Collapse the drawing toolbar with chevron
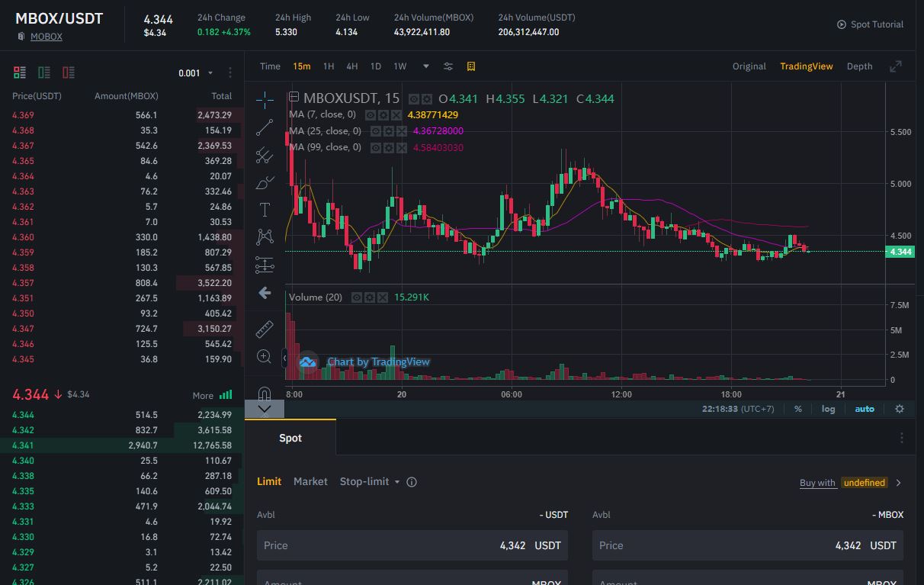 tap(265, 410)
